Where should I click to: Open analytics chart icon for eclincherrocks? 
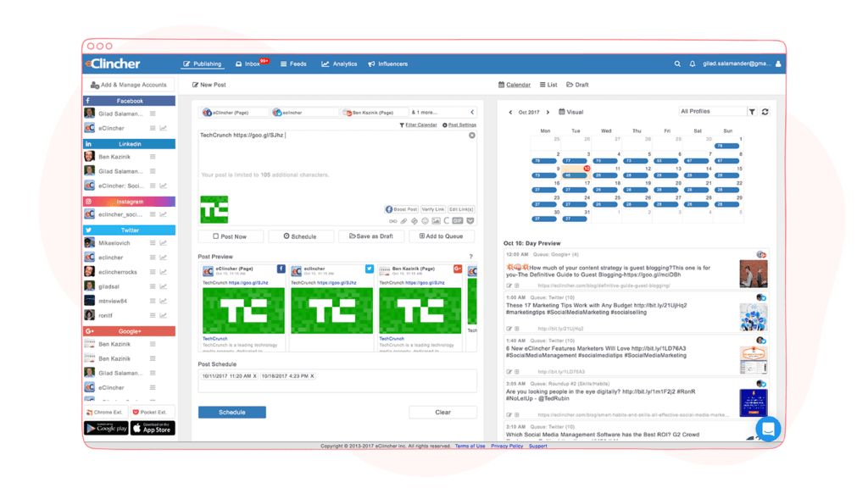click(x=164, y=272)
